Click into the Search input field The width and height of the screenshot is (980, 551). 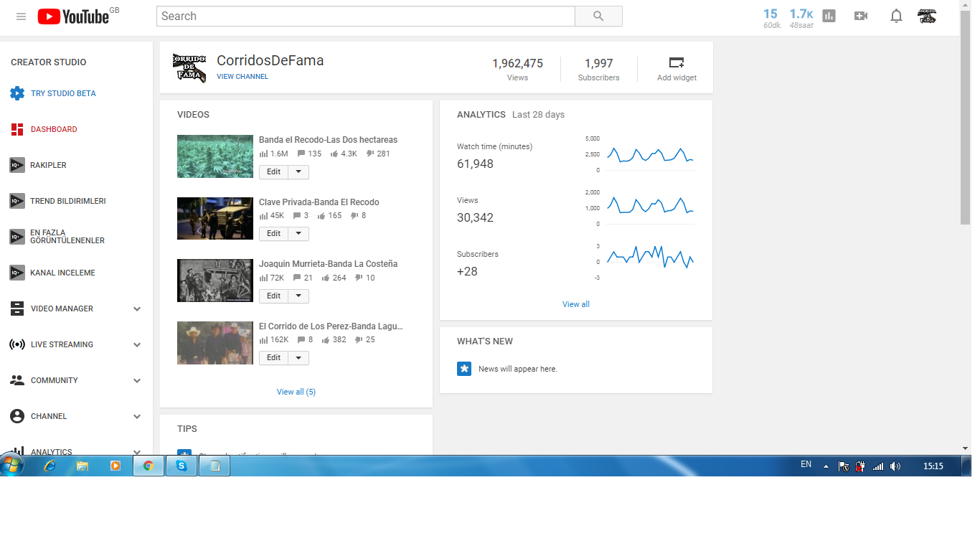coord(366,17)
